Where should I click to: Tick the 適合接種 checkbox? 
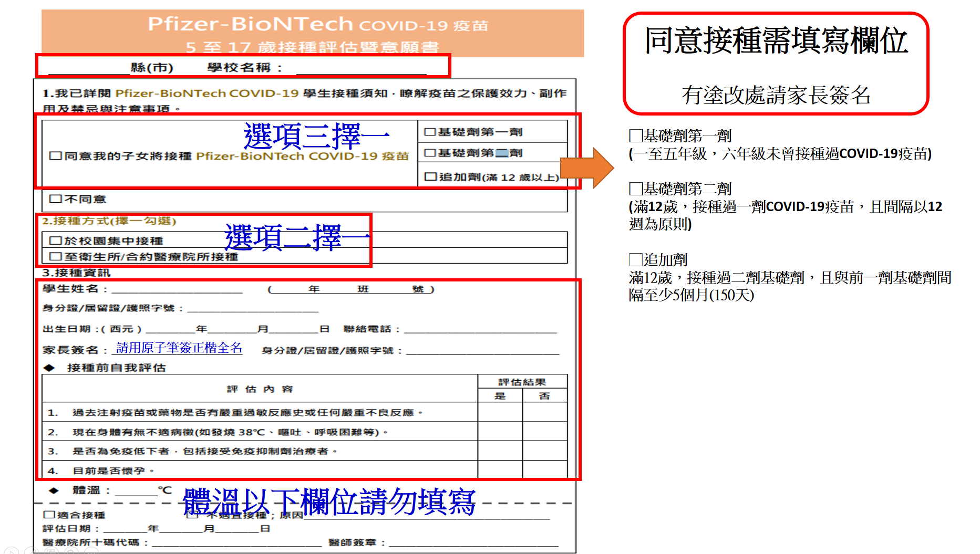(49, 515)
